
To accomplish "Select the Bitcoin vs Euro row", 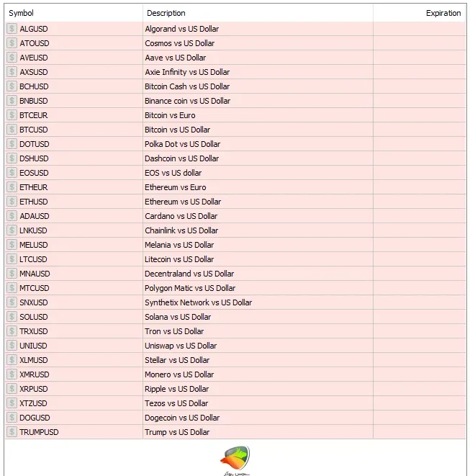I will tap(235, 115).
